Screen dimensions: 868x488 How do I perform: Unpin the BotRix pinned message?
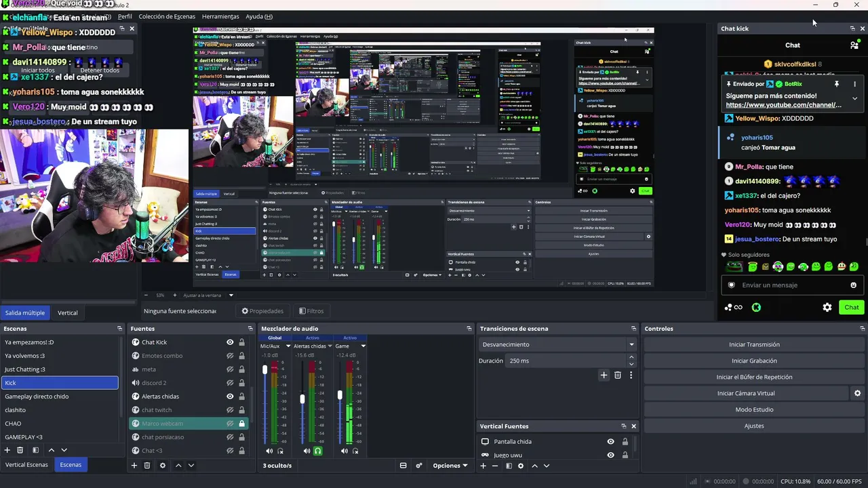(837, 84)
